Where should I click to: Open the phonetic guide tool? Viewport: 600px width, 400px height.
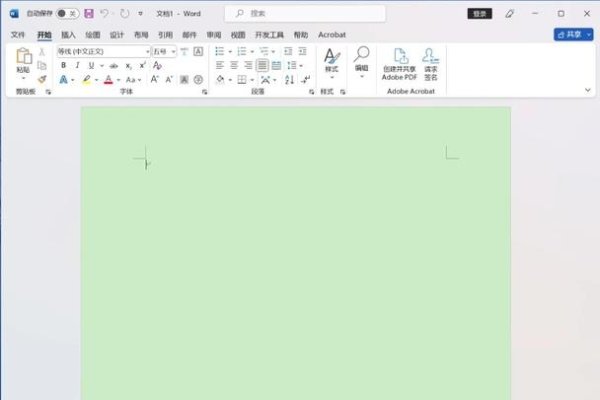click(x=184, y=51)
